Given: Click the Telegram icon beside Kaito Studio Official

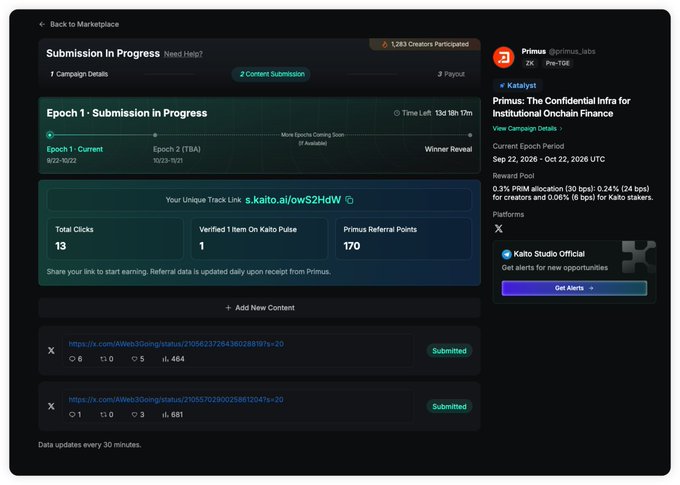Looking at the screenshot, I should pyautogui.click(x=507, y=254).
